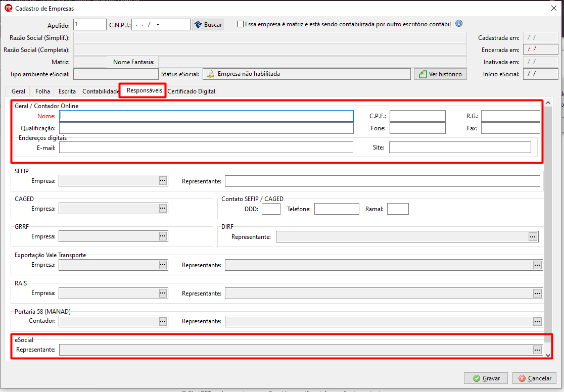Screen dimensions: 564x392
Task: Switch to the Folha tab
Action: coord(42,91)
